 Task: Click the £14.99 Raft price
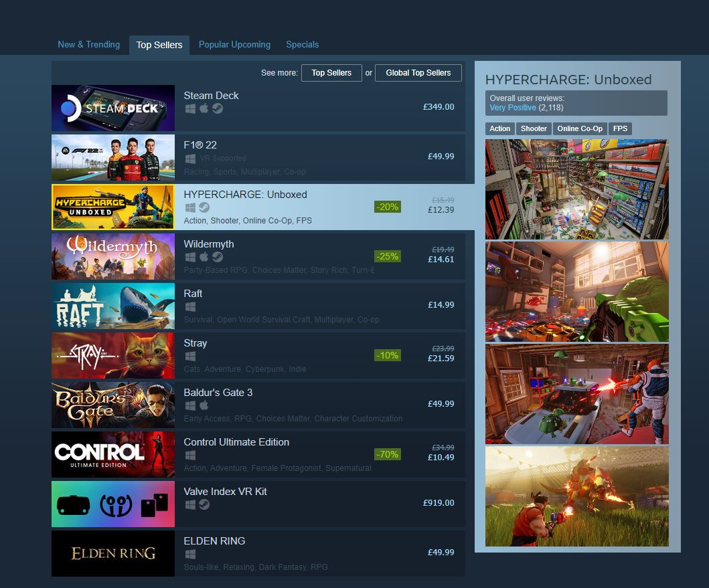click(441, 305)
